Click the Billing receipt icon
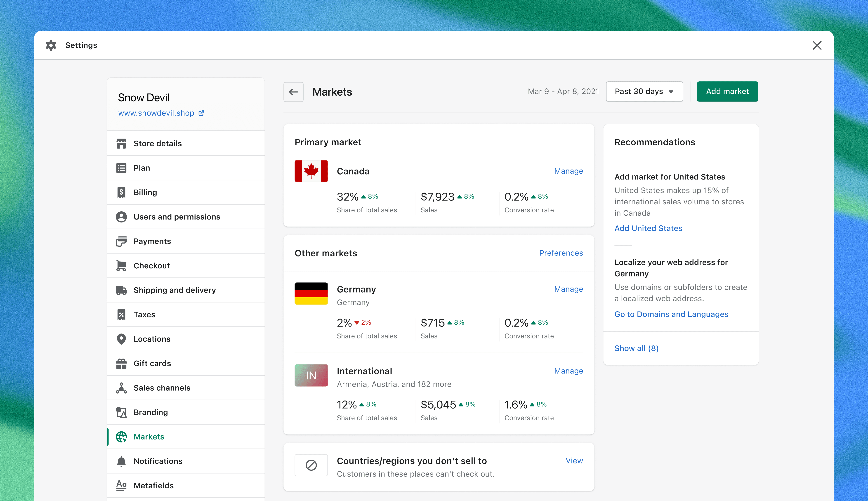 pos(121,192)
